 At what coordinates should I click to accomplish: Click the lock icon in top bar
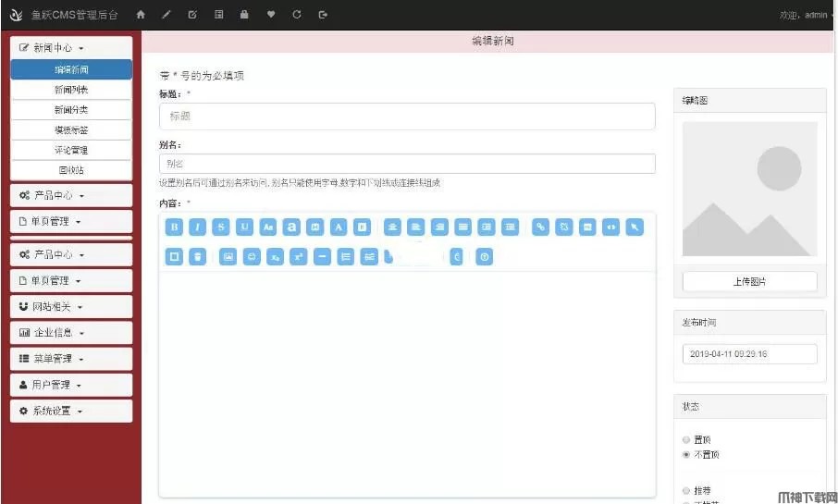tap(244, 15)
